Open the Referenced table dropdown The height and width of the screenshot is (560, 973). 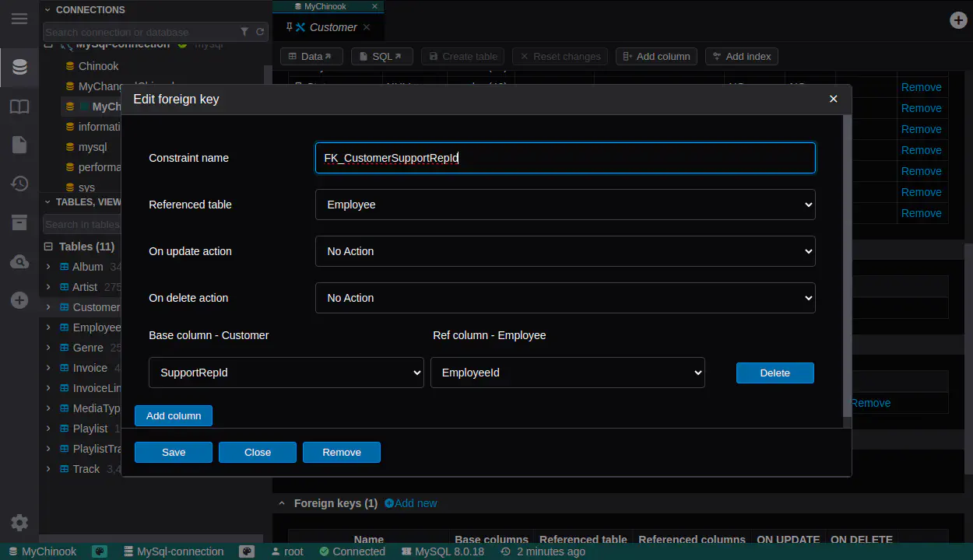564,205
